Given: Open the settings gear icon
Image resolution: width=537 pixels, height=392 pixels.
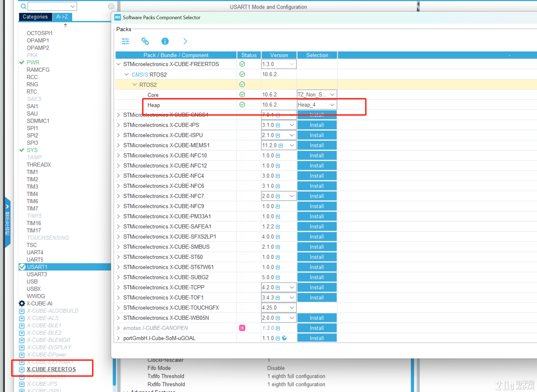Looking at the screenshot, I should click(111, 6).
